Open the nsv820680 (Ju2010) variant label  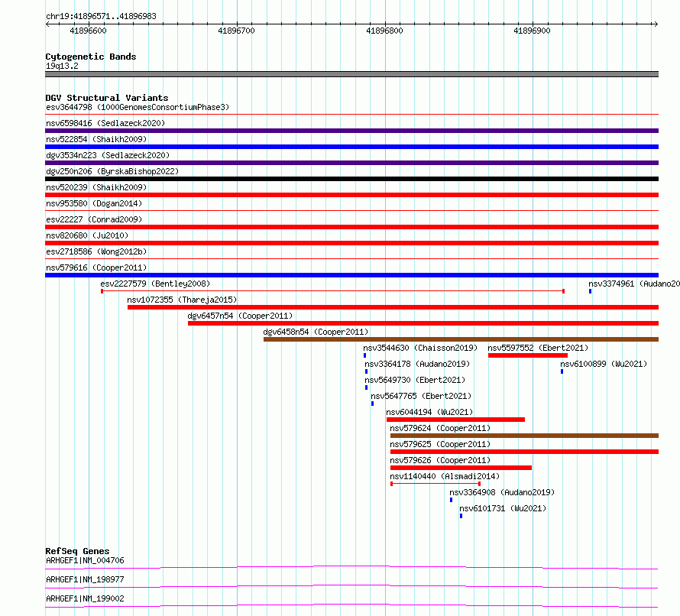pyautogui.click(x=87, y=235)
